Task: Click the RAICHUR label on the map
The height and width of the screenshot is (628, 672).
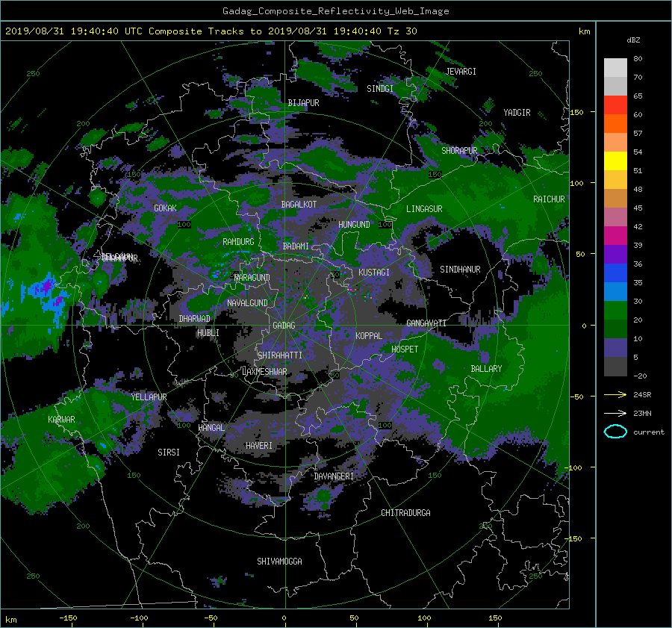Action: point(549,199)
